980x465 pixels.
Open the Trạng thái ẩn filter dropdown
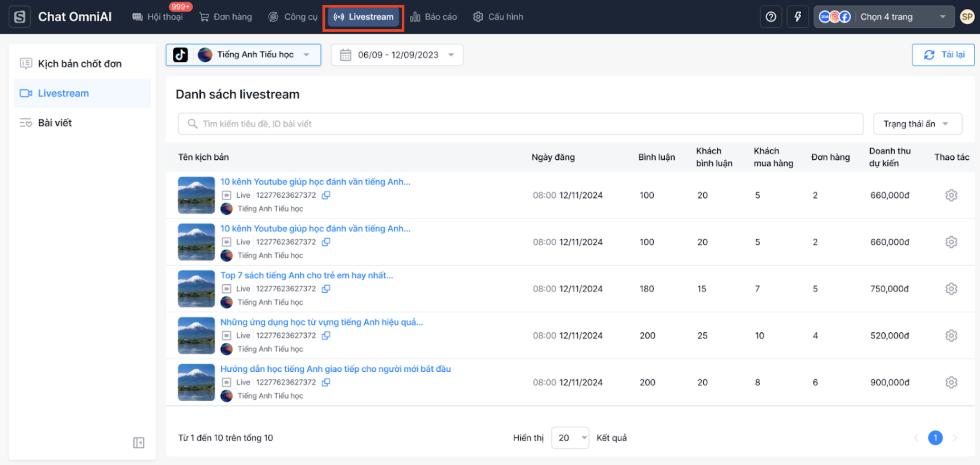click(x=917, y=124)
